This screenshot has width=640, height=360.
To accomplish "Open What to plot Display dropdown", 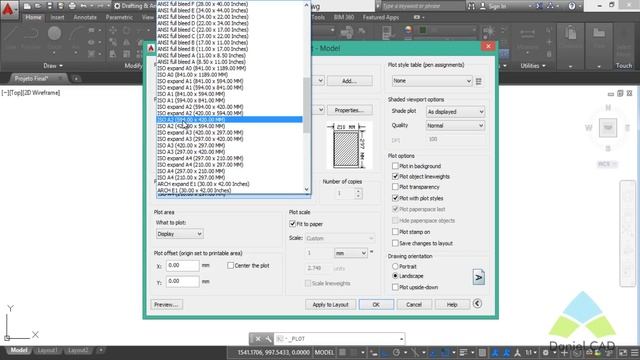I will point(180,234).
